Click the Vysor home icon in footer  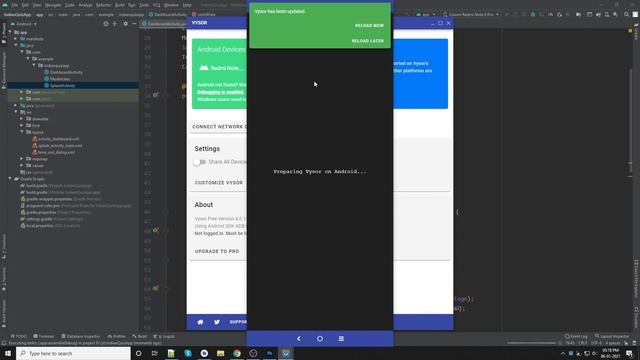[200, 322]
